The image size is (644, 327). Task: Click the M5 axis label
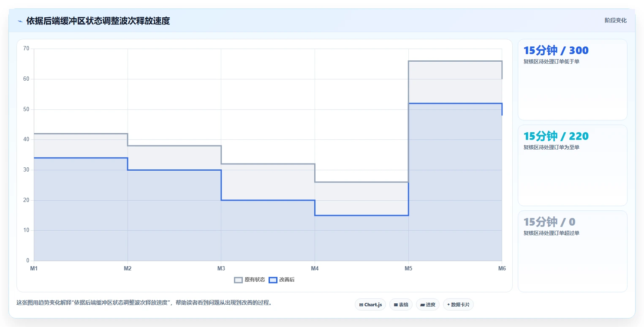pos(408,268)
